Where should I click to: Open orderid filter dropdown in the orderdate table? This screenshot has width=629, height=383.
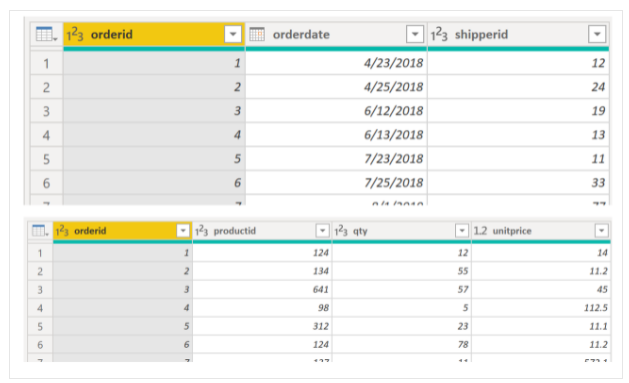[233, 34]
